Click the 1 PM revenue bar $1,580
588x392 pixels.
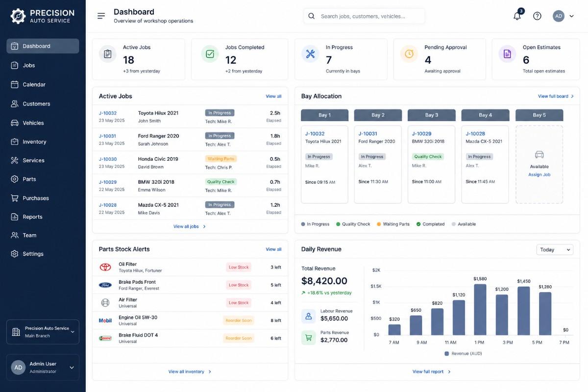[x=480, y=310]
